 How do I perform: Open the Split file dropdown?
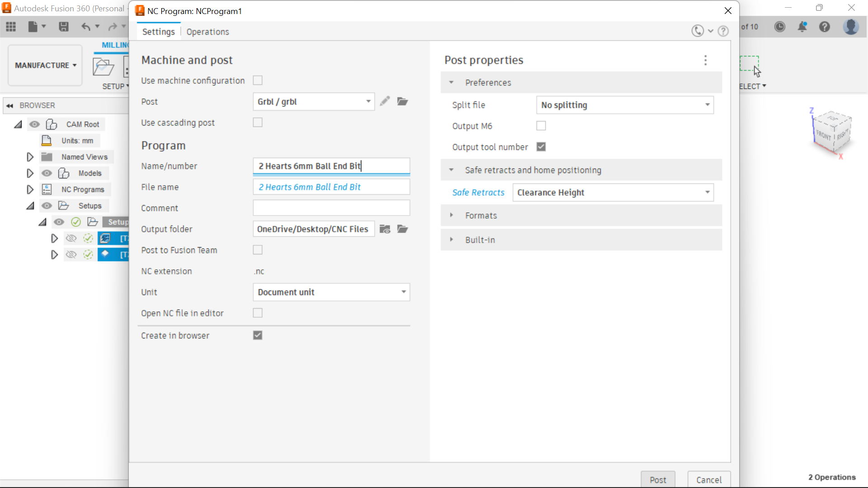coord(624,105)
